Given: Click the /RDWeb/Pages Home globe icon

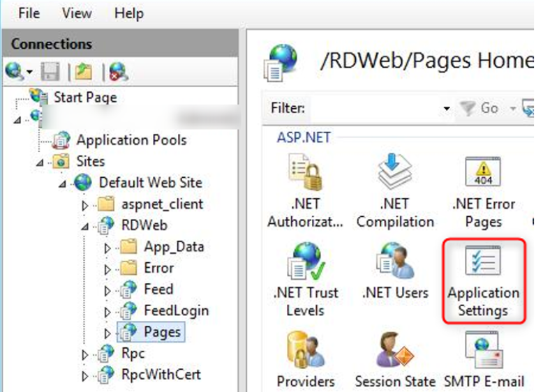Looking at the screenshot, I should coord(281,63).
